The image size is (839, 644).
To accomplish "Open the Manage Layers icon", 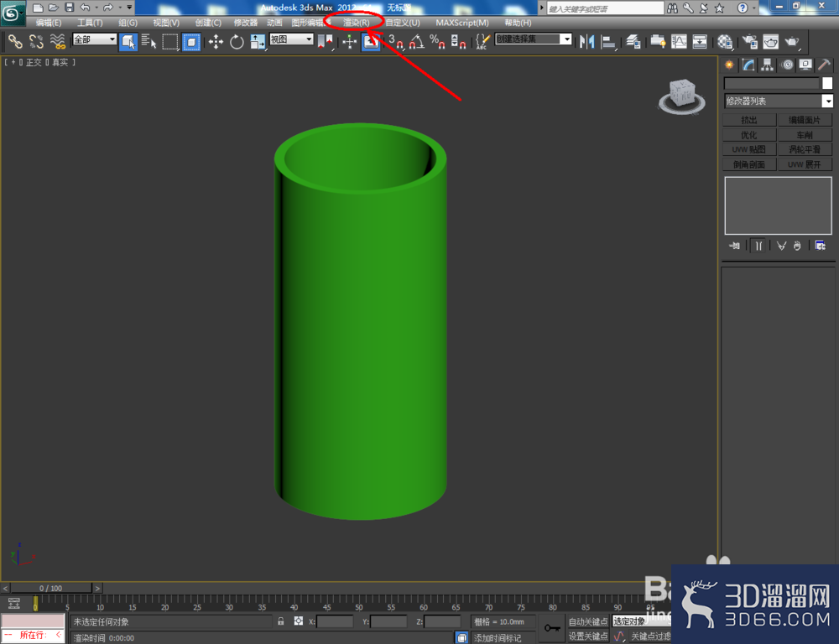I will point(633,42).
